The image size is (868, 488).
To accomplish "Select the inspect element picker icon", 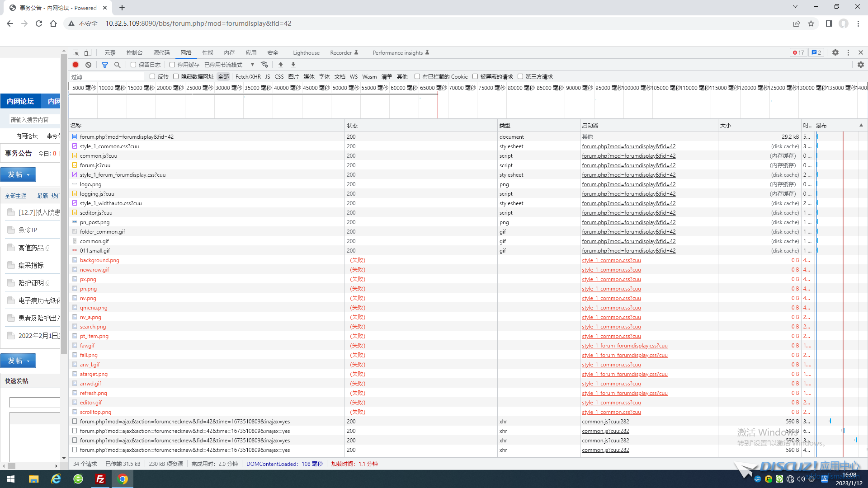I will (x=75, y=53).
